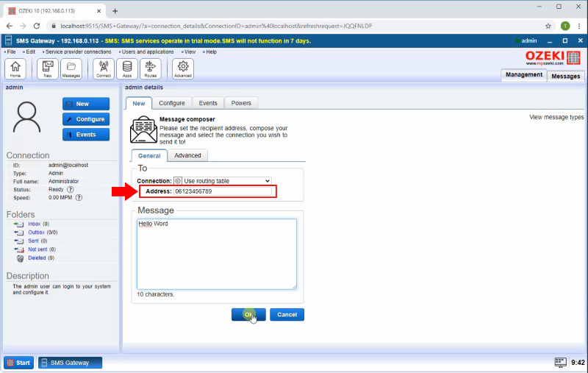Open the Inbox folder link

point(34,224)
